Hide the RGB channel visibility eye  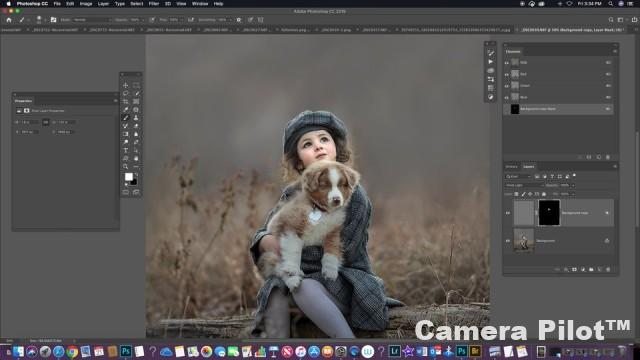[x=507, y=63]
